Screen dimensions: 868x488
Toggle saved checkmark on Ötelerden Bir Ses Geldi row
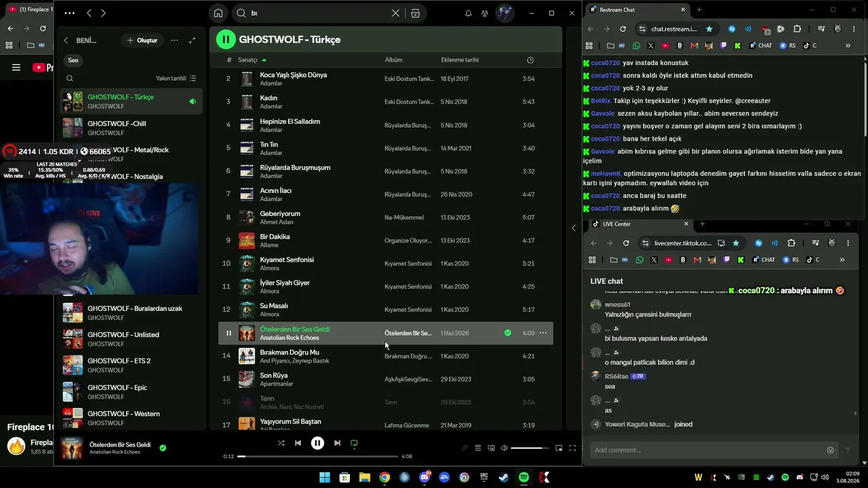click(507, 333)
